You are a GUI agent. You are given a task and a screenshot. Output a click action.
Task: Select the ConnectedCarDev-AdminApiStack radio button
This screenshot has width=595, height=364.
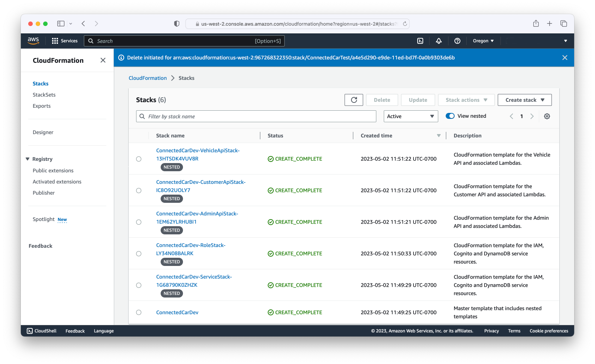point(139,222)
